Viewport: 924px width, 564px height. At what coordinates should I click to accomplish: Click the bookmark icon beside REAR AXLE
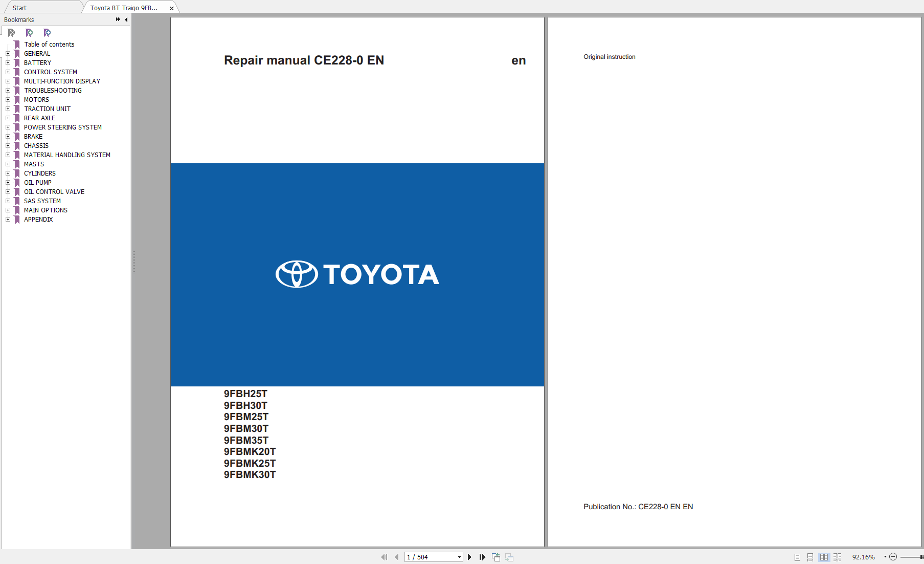pyautogui.click(x=17, y=118)
